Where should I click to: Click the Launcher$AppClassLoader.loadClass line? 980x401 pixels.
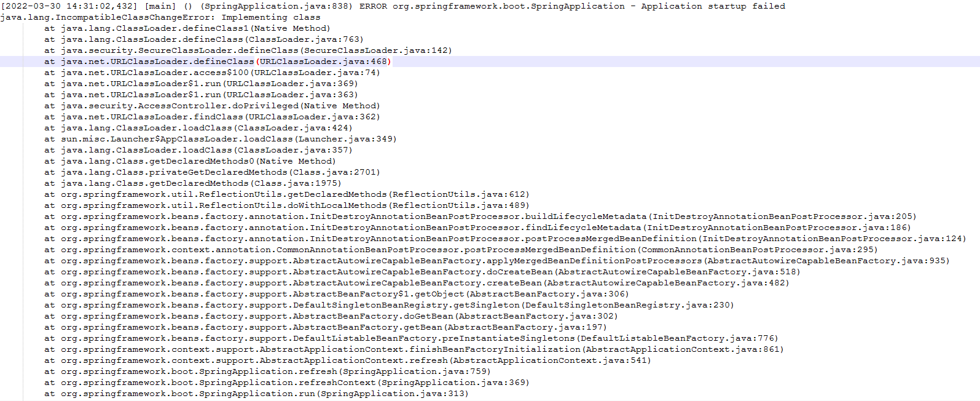(x=221, y=139)
